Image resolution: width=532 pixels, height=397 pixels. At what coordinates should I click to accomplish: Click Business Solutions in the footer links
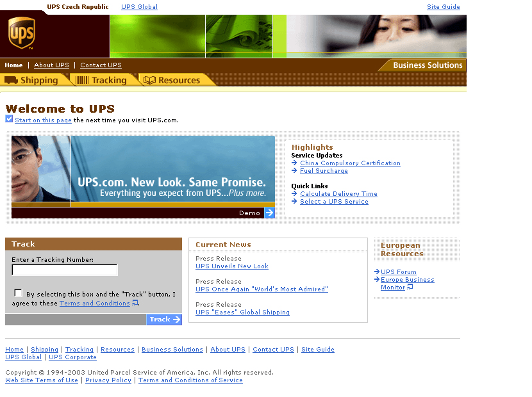pyautogui.click(x=172, y=349)
